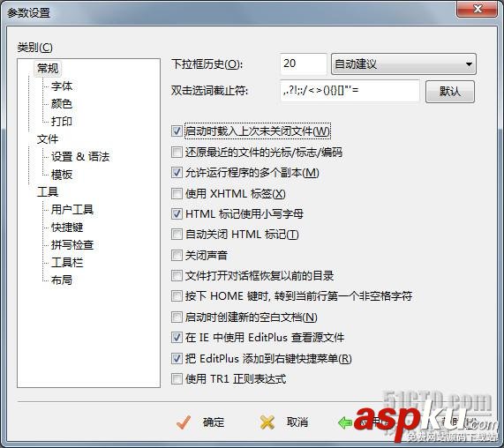Select 快捷键 category

click(67, 227)
